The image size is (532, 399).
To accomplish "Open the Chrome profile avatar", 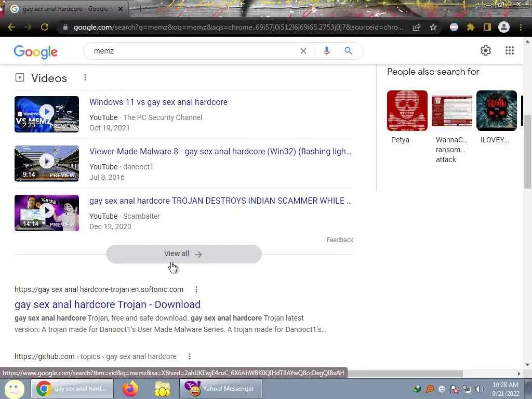I will (x=504, y=27).
